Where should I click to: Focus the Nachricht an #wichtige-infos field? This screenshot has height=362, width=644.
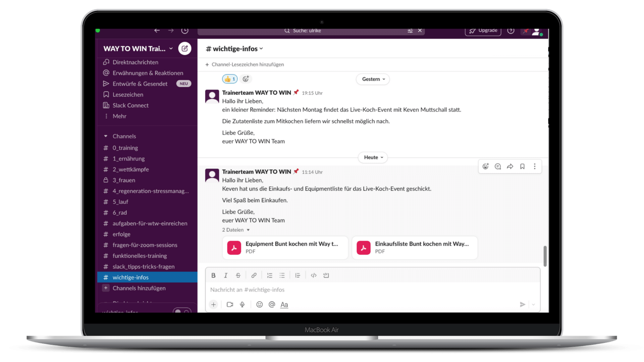pyautogui.click(x=372, y=290)
